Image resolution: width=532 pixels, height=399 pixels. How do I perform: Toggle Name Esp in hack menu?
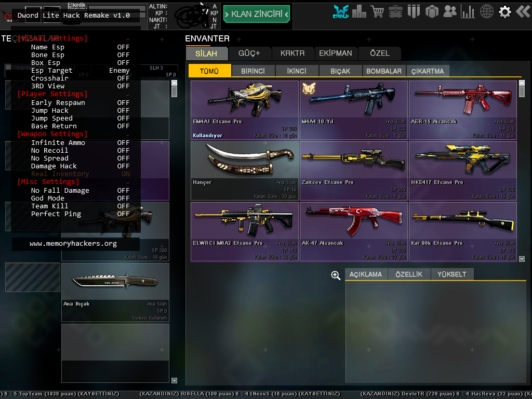[80, 47]
